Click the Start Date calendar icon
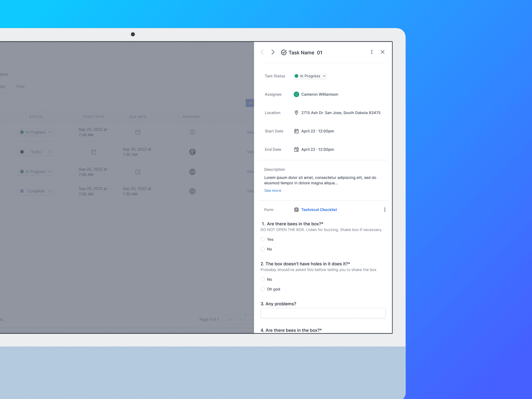 point(296,131)
